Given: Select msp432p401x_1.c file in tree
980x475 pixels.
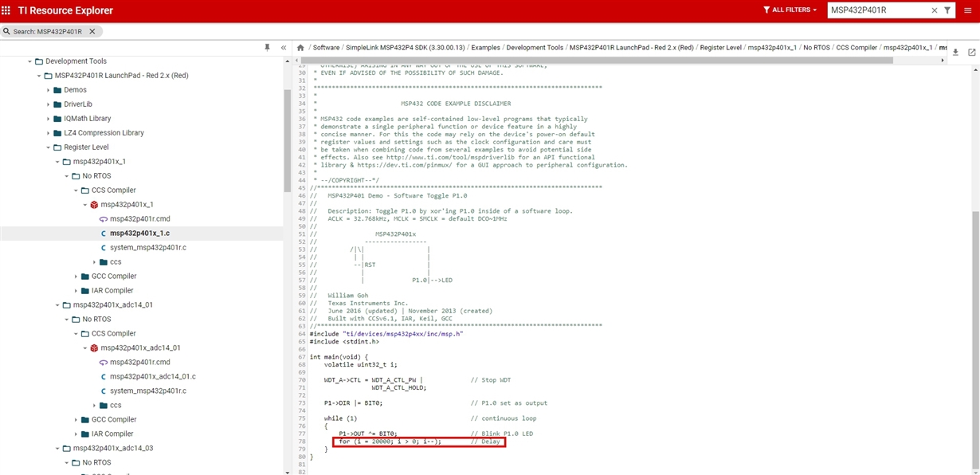Looking at the screenshot, I should point(139,234).
